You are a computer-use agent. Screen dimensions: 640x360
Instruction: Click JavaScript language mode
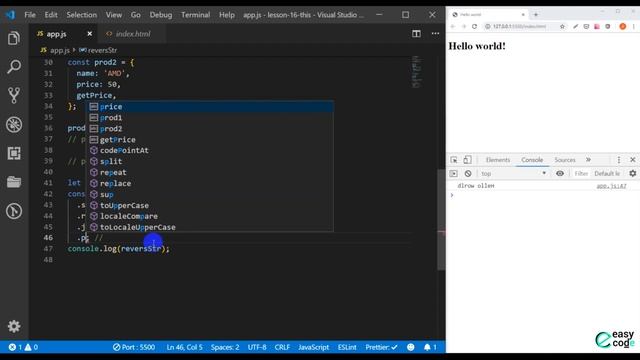click(x=313, y=347)
